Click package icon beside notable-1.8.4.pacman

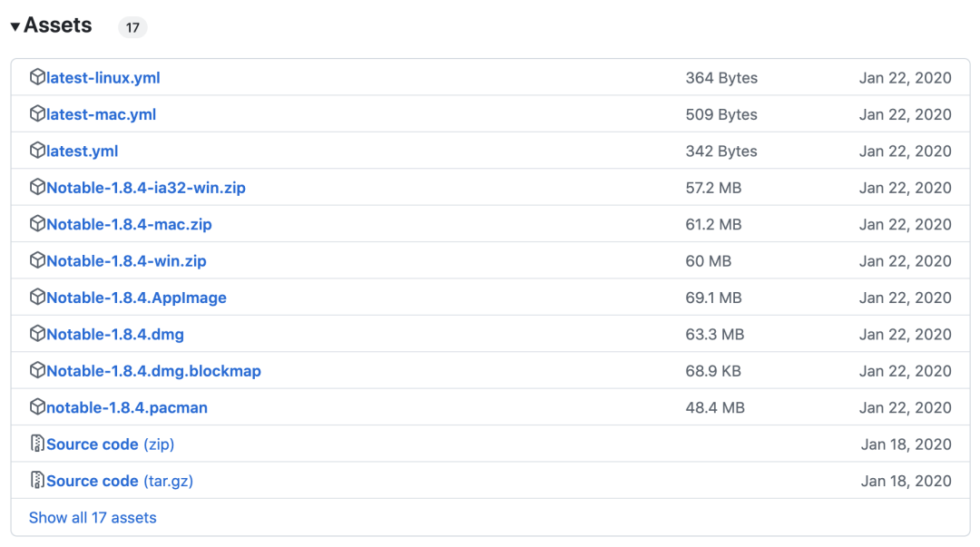[x=37, y=407]
